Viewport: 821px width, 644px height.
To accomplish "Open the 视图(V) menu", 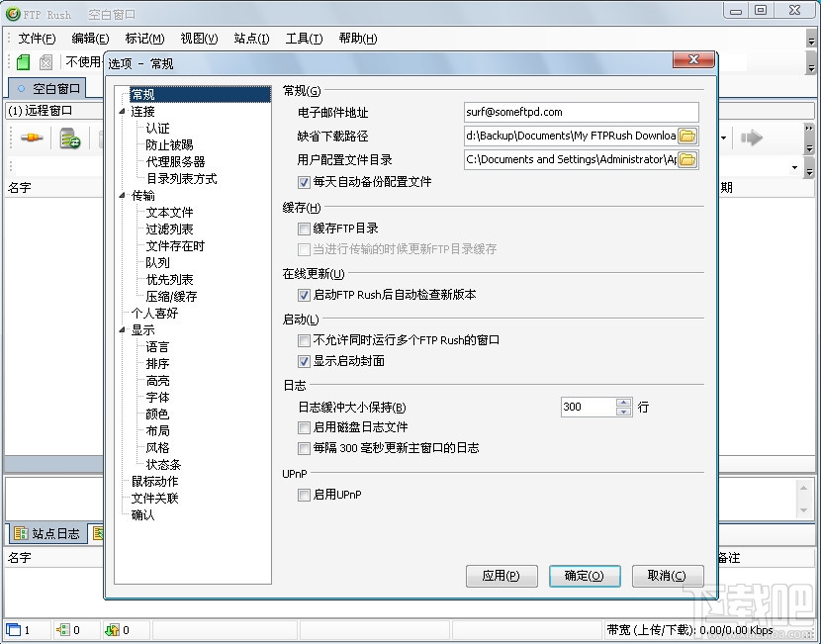I will point(199,39).
